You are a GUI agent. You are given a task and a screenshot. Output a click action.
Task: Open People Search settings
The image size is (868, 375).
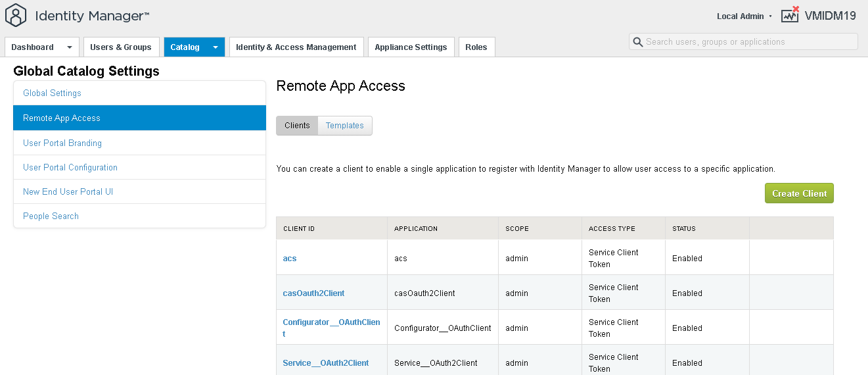[x=139, y=216]
